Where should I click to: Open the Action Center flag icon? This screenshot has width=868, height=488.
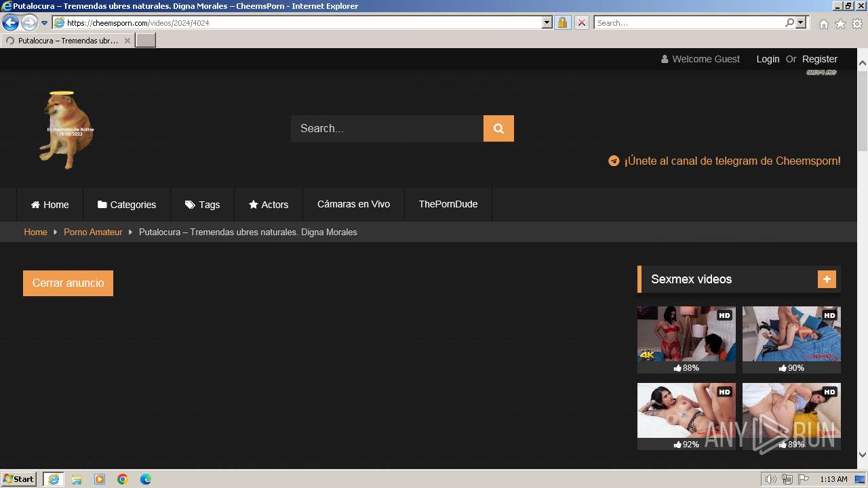tap(804, 479)
